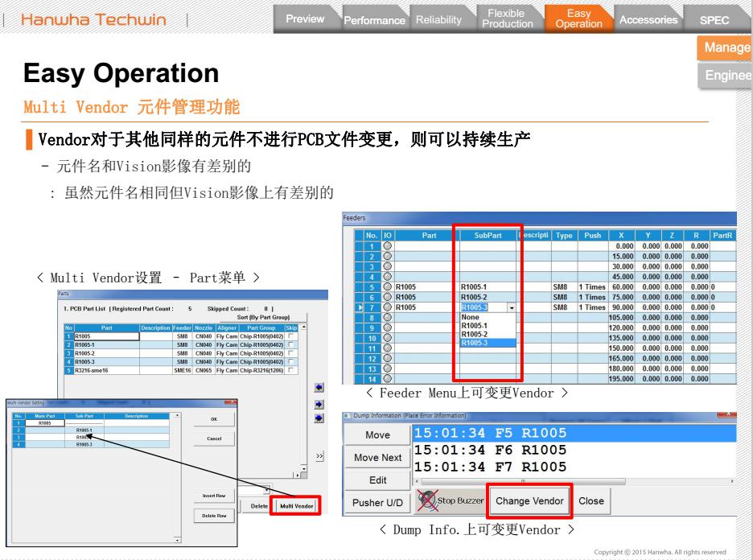Click IO indicator circle for feeder row 10

(x=387, y=338)
